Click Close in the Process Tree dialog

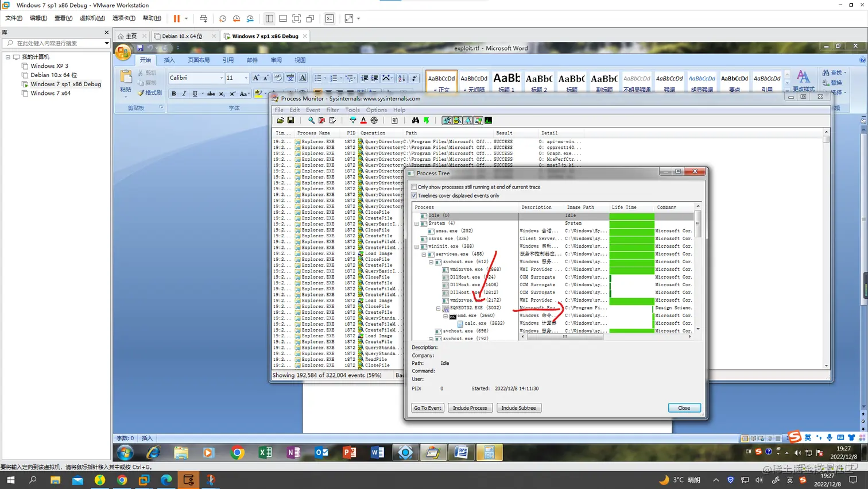(x=684, y=408)
